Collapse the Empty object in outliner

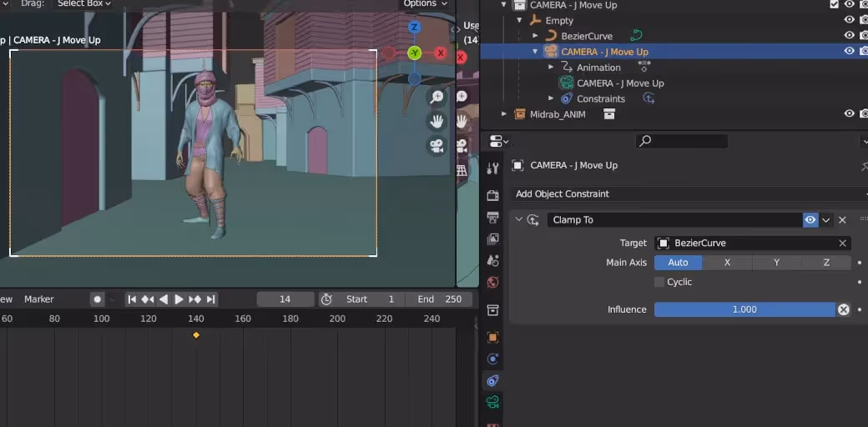519,21
